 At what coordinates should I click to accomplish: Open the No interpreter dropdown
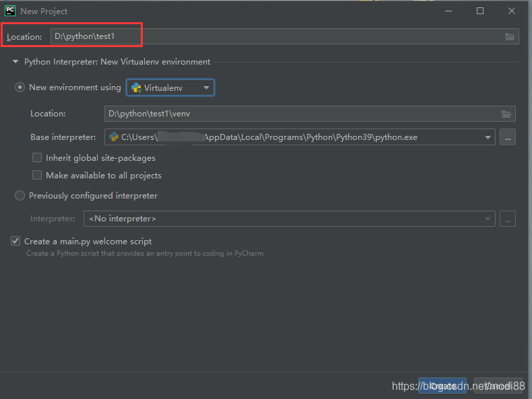pyautogui.click(x=289, y=219)
